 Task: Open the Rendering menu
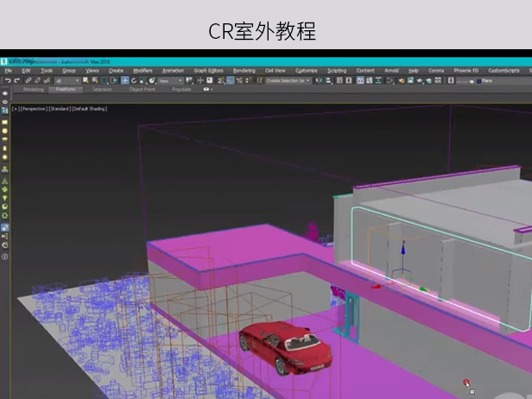point(244,71)
